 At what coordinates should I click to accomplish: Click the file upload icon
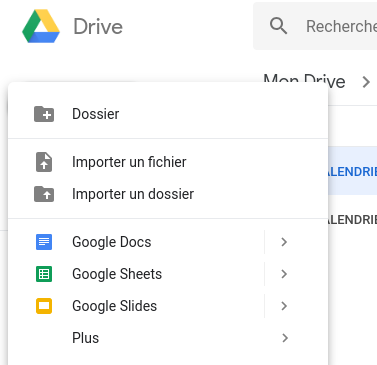(44, 162)
